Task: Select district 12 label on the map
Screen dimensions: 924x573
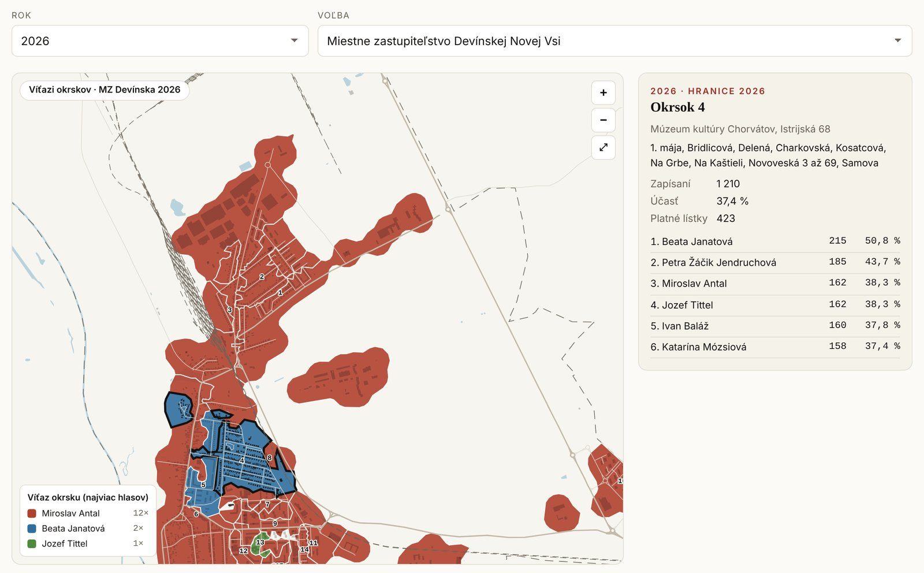Action: click(243, 551)
